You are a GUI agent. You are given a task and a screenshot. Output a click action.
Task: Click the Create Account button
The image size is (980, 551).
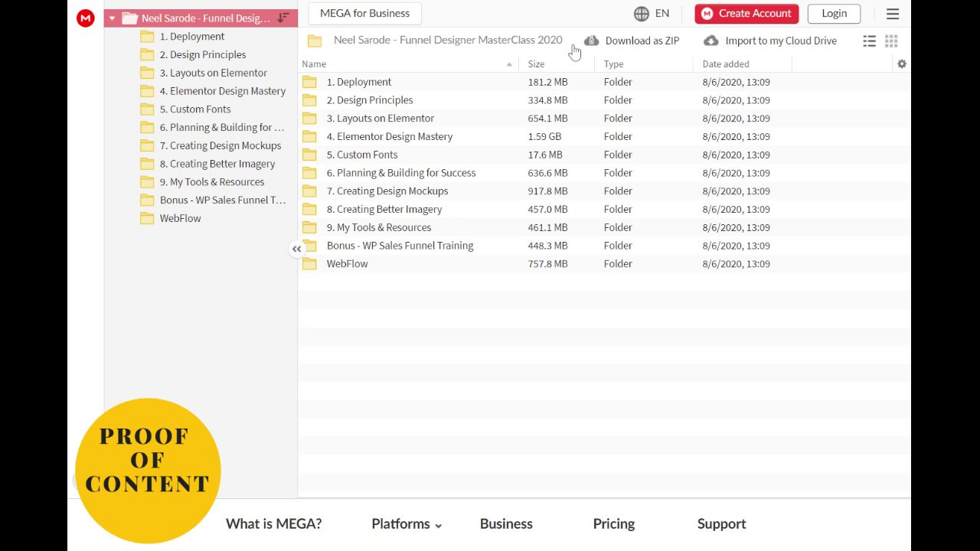coord(746,14)
